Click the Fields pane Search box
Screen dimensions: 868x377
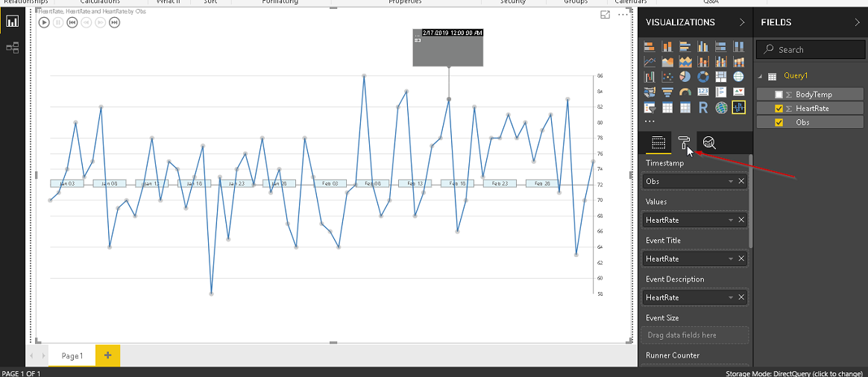[809, 50]
